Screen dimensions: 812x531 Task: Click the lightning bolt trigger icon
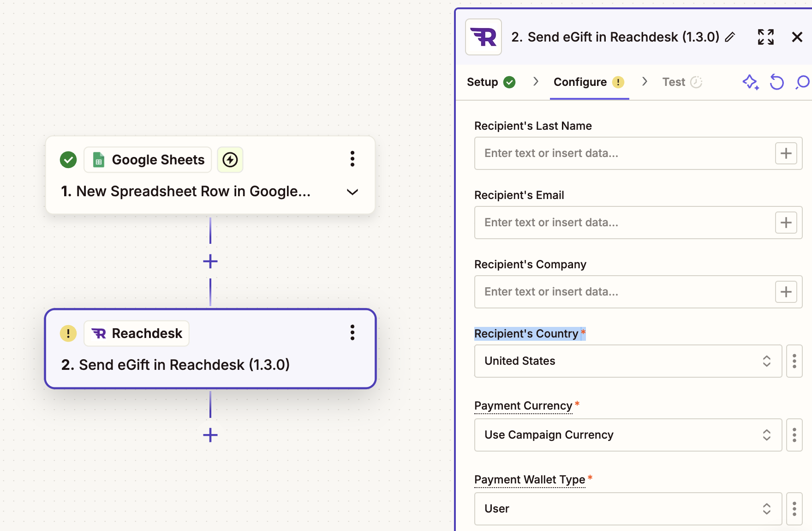pyautogui.click(x=230, y=160)
